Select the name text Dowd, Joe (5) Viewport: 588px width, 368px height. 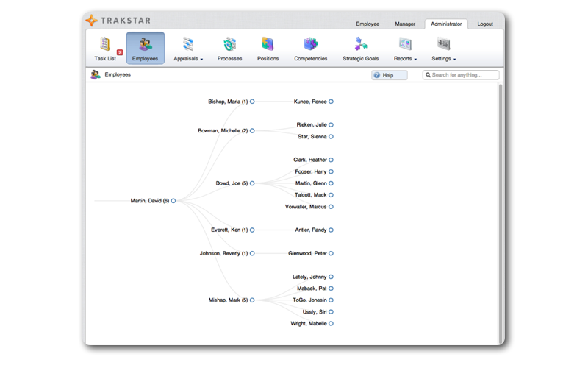click(x=232, y=183)
